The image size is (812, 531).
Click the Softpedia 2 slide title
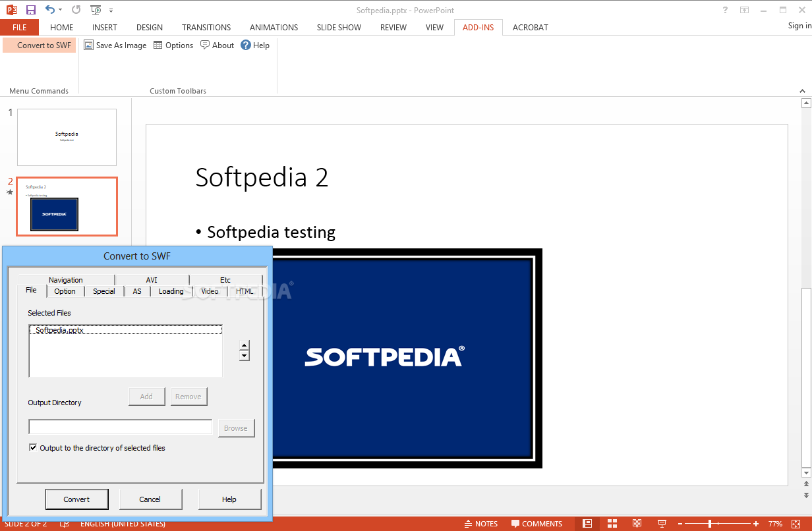tap(262, 178)
